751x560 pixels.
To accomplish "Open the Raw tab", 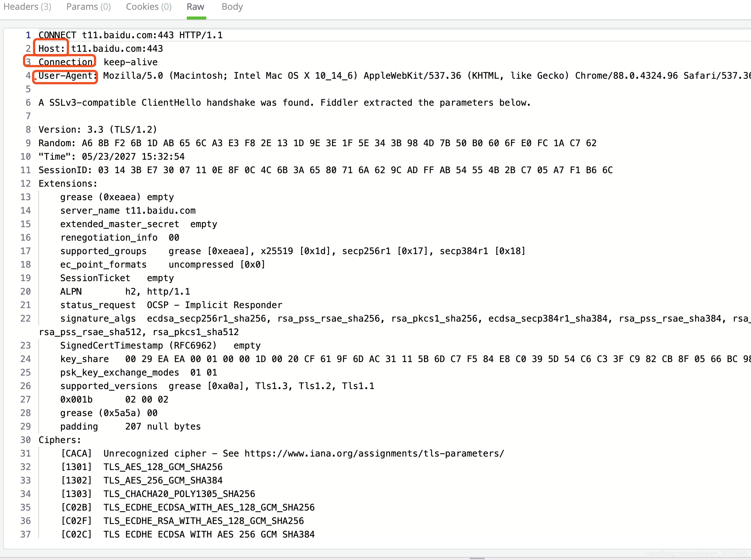I will (x=195, y=7).
